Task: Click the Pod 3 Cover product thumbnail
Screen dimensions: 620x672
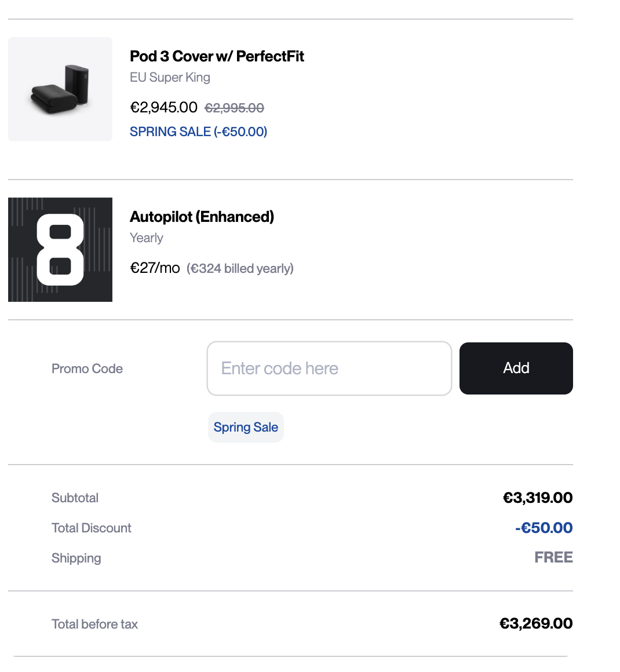Action: 60,89
